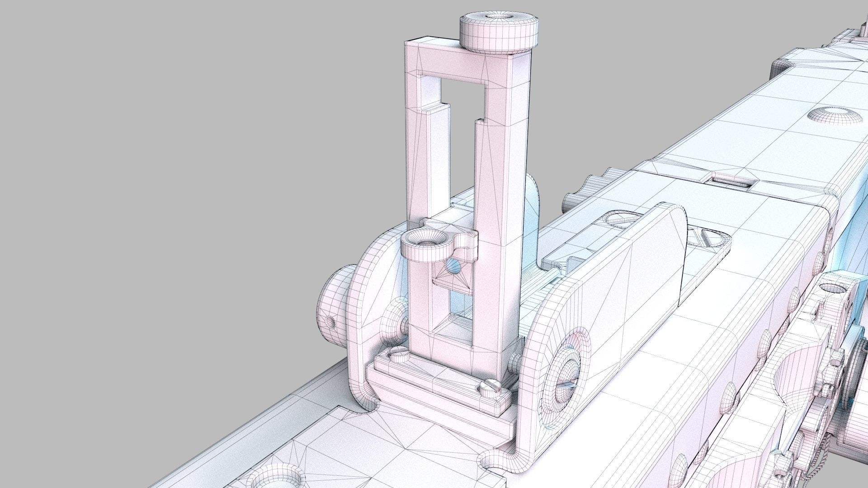The width and height of the screenshot is (868, 488).
Task: Click the domed rivet on receiver top
Action: [835, 115]
